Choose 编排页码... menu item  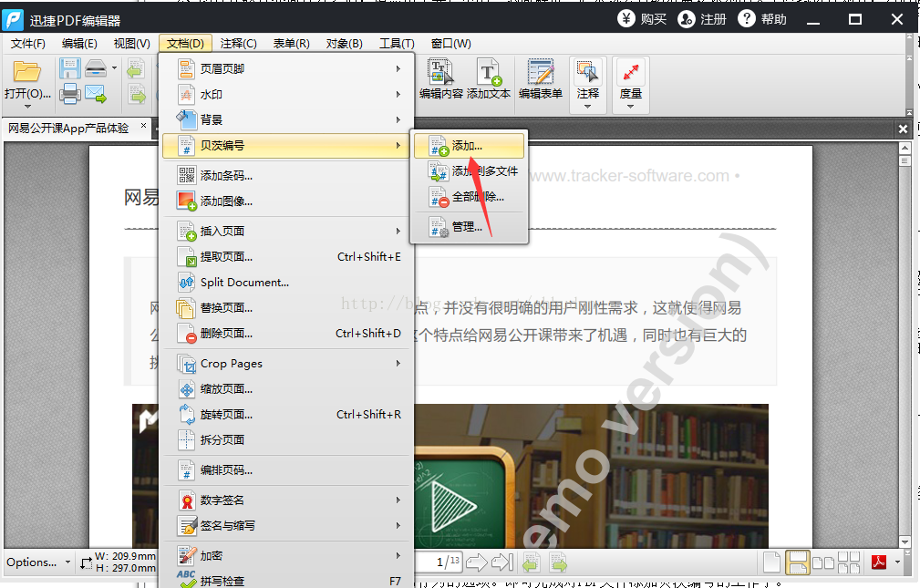[x=287, y=470]
